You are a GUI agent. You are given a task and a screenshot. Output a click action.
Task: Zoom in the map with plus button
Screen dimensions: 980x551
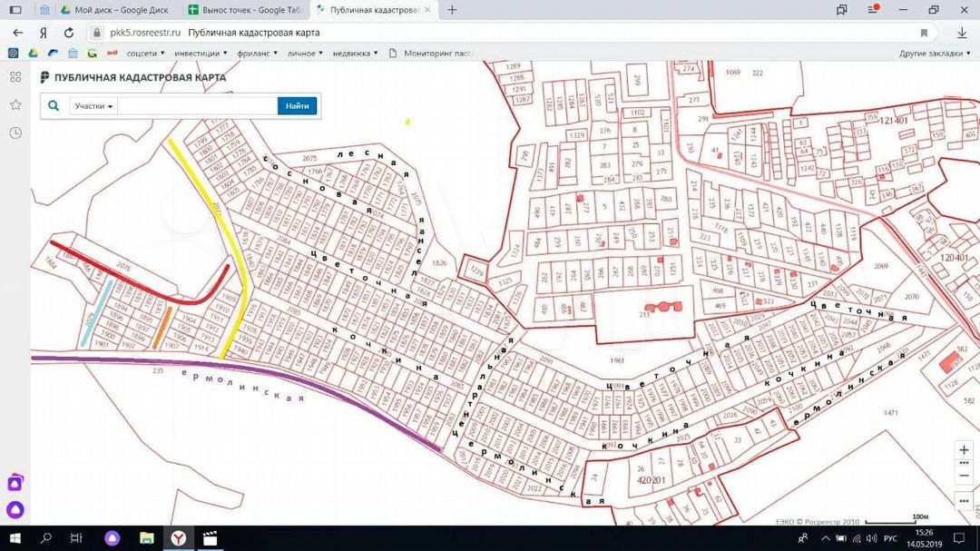[964, 450]
